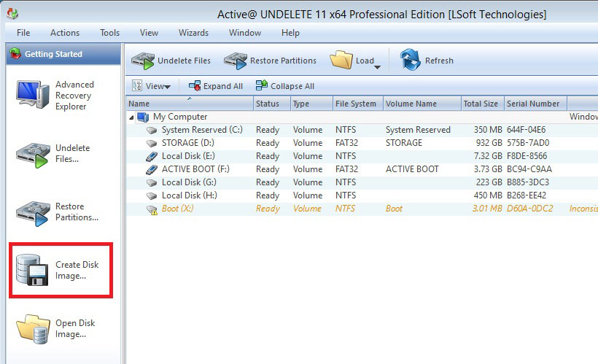Sort by the File System column header
Image resolution: width=598 pixels, height=364 pixels.
coord(358,104)
